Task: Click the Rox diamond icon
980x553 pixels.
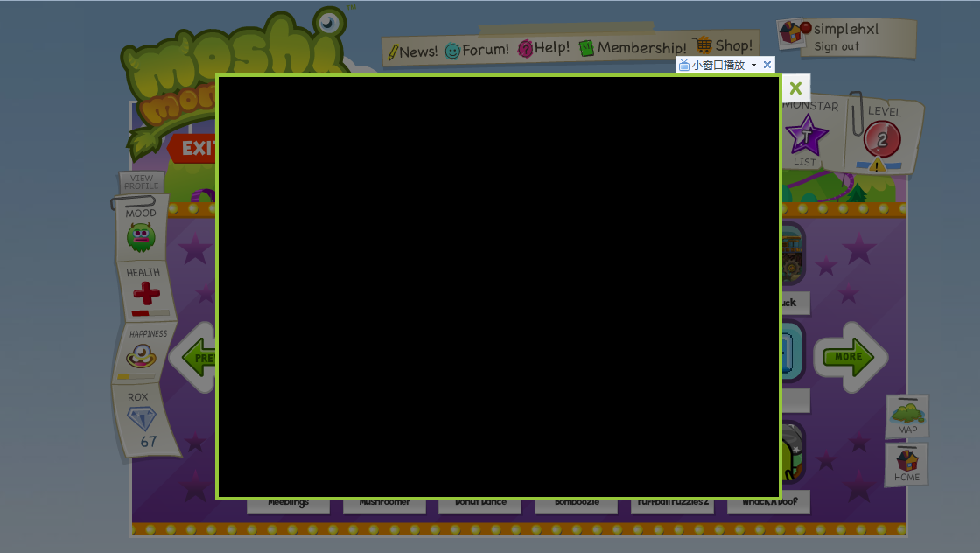Action: click(x=141, y=418)
